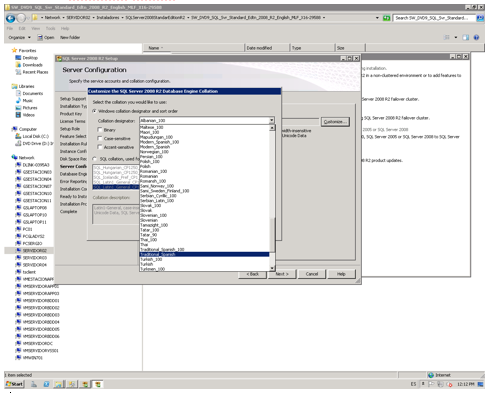This screenshot has height=393, width=491.
Task: Click the ES language indicator in tray
Action: point(413,384)
